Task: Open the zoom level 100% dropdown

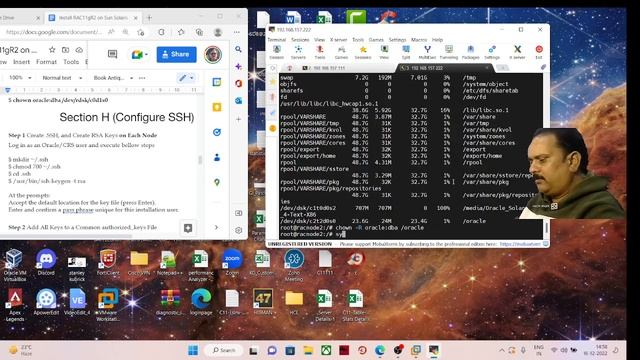Action: (x=20, y=78)
